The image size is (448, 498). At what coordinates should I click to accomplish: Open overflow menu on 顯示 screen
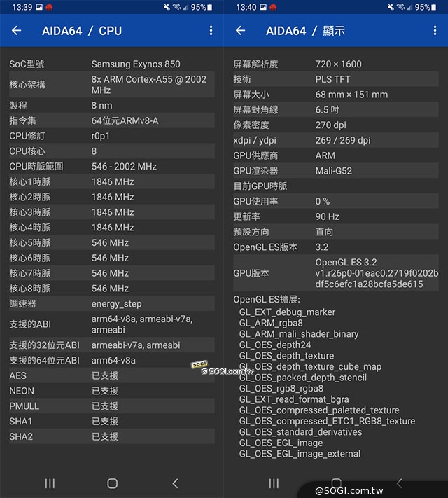(435, 31)
